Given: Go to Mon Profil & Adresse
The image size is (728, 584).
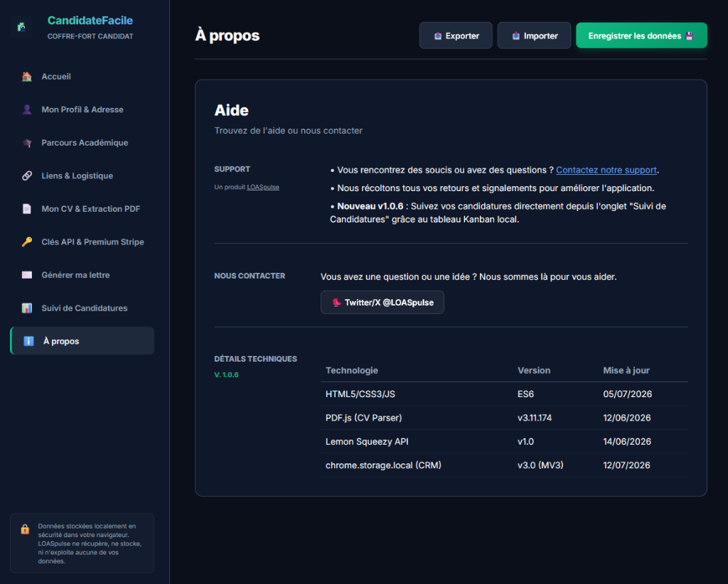Looking at the screenshot, I should click(x=82, y=109).
